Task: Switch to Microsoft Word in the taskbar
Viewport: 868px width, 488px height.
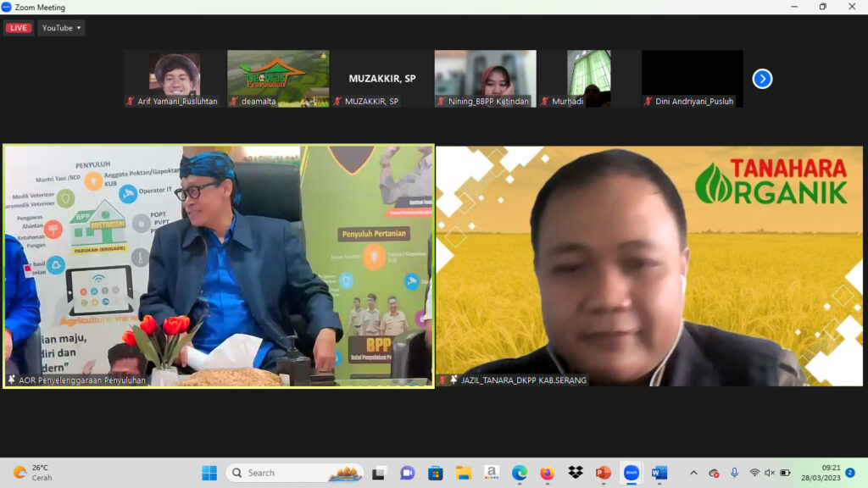Action: pyautogui.click(x=659, y=473)
